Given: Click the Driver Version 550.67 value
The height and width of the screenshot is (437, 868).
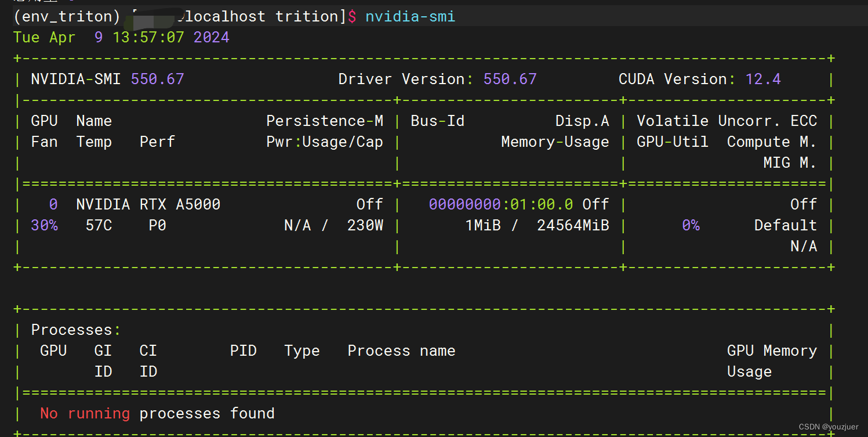Looking at the screenshot, I should point(510,79).
